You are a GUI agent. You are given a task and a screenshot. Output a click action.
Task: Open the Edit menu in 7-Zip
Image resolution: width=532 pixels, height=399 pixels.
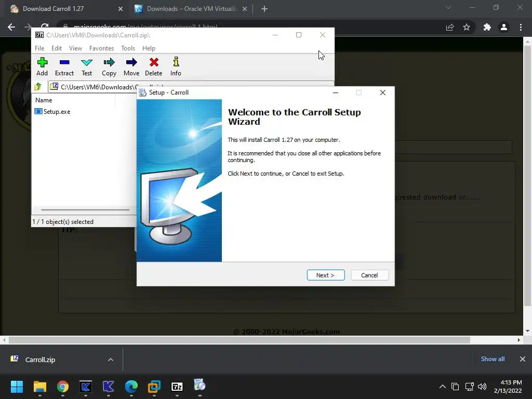pos(56,48)
